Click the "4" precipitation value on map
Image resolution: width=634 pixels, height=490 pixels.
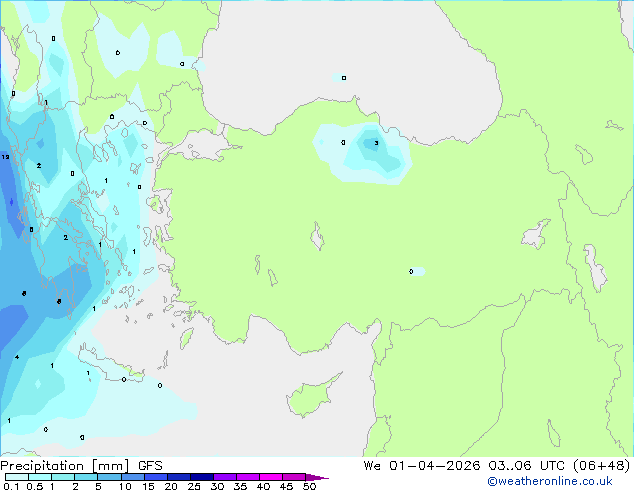17,357
